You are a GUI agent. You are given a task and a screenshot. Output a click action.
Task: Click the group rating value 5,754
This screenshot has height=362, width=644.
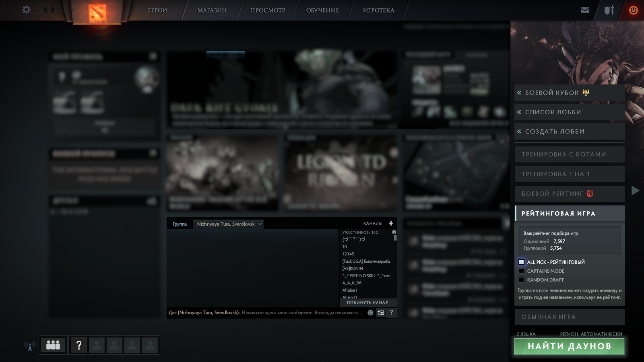[x=556, y=248]
